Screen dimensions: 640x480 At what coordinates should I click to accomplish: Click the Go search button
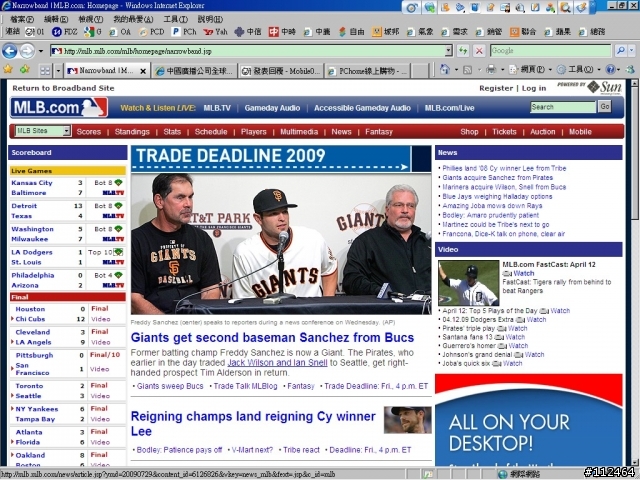pos(604,107)
